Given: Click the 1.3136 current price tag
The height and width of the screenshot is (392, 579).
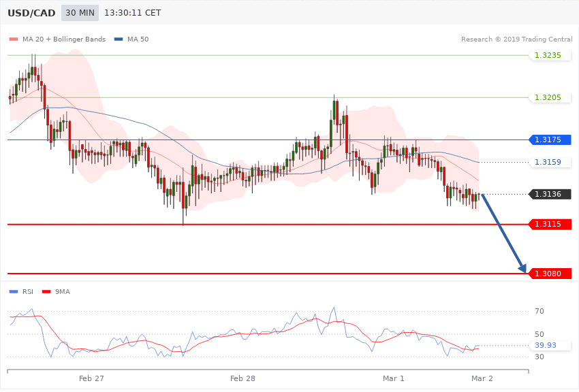Looking at the screenshot, I should (x=550, y=194).
